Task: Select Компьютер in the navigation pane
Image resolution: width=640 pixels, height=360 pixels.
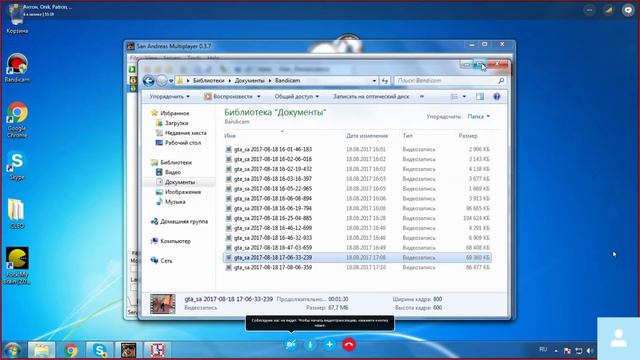Action: click(x=171, y=241)
